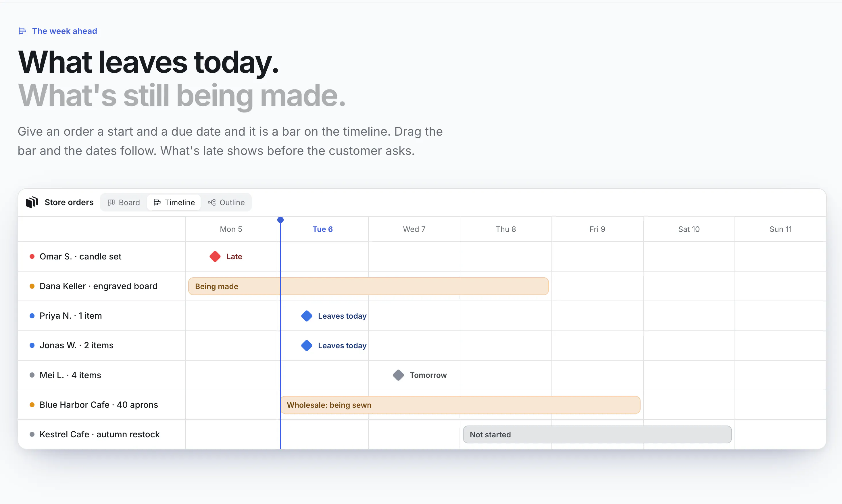Open 'The week ahead' link

[65, 31]
